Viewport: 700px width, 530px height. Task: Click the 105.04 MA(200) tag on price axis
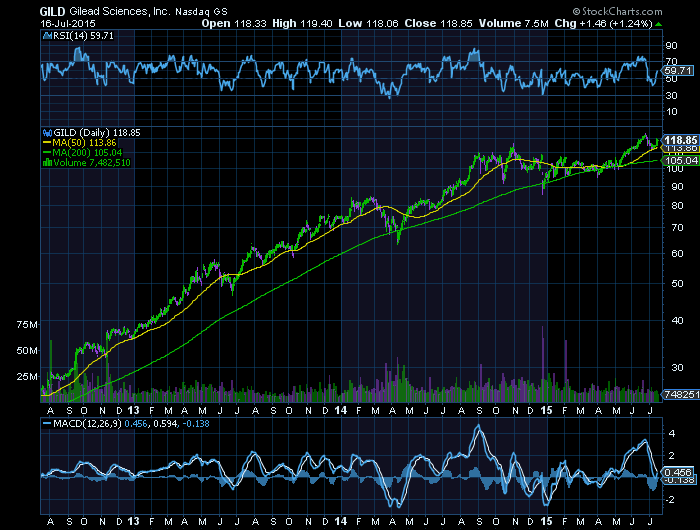coord(680,160)
